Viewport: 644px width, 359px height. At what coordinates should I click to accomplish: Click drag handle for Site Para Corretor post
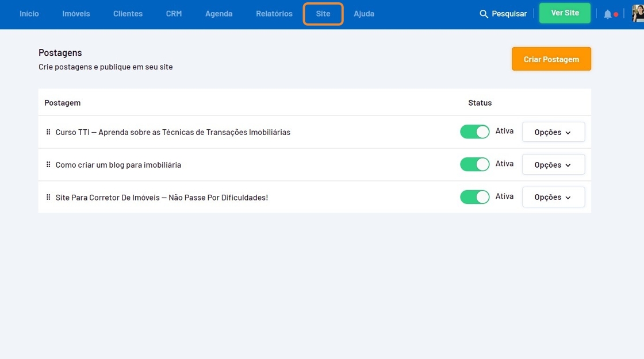tap(48, 197)
